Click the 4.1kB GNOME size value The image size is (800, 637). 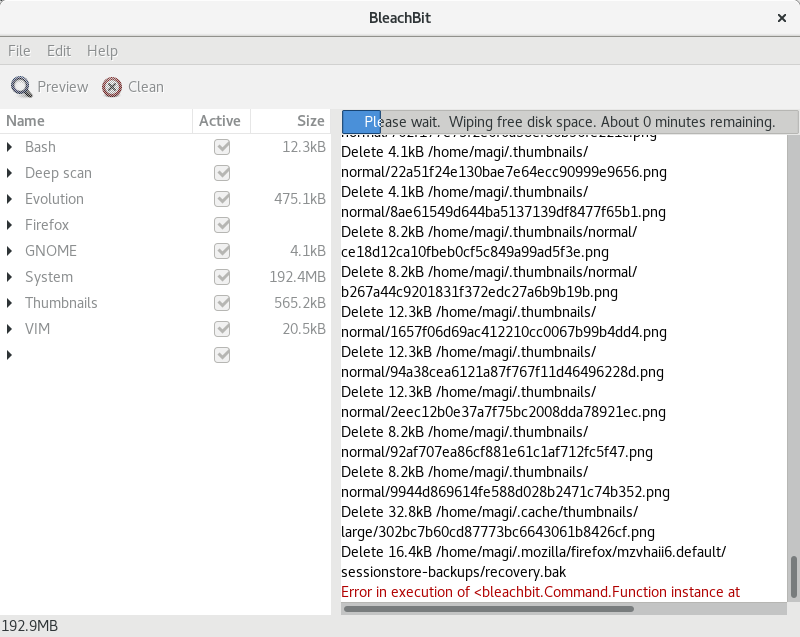point(308,251)
